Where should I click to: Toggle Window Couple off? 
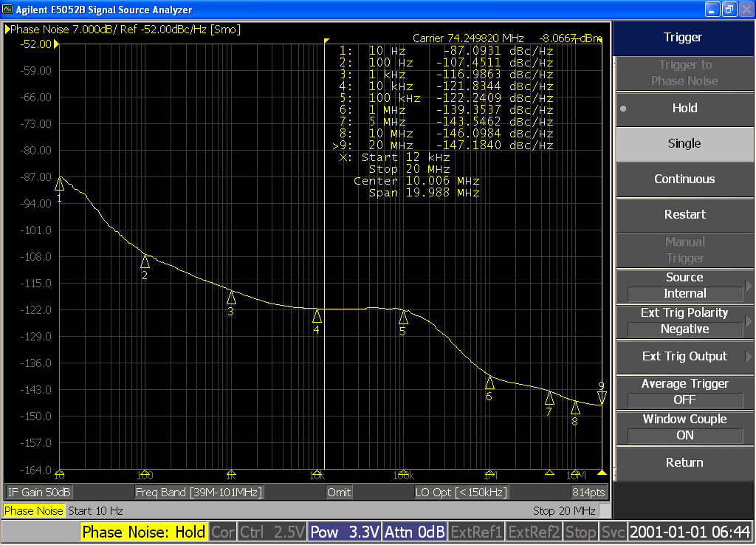tap(684, 428)
